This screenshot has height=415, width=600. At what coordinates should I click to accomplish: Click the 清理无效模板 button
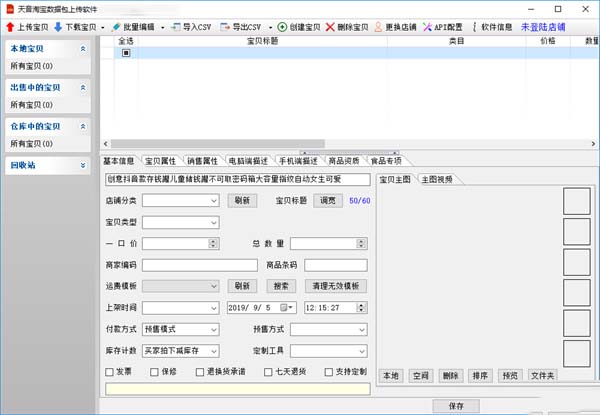point(335,286)
